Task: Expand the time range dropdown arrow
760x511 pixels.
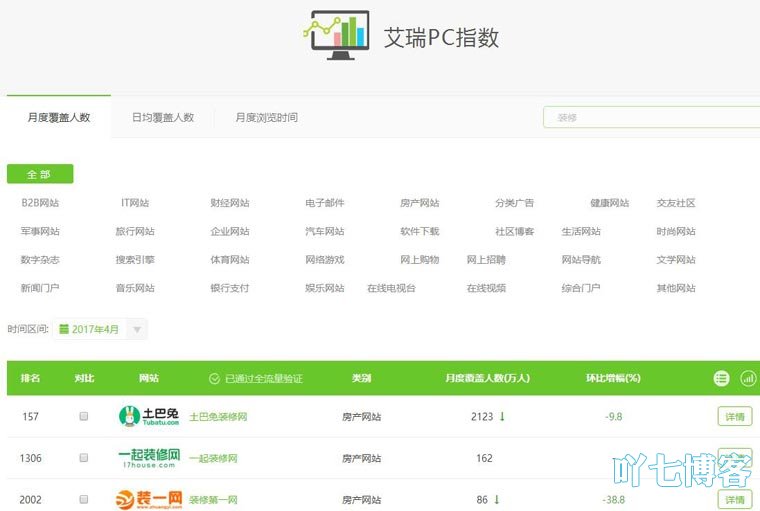Action: coord(137,329)
